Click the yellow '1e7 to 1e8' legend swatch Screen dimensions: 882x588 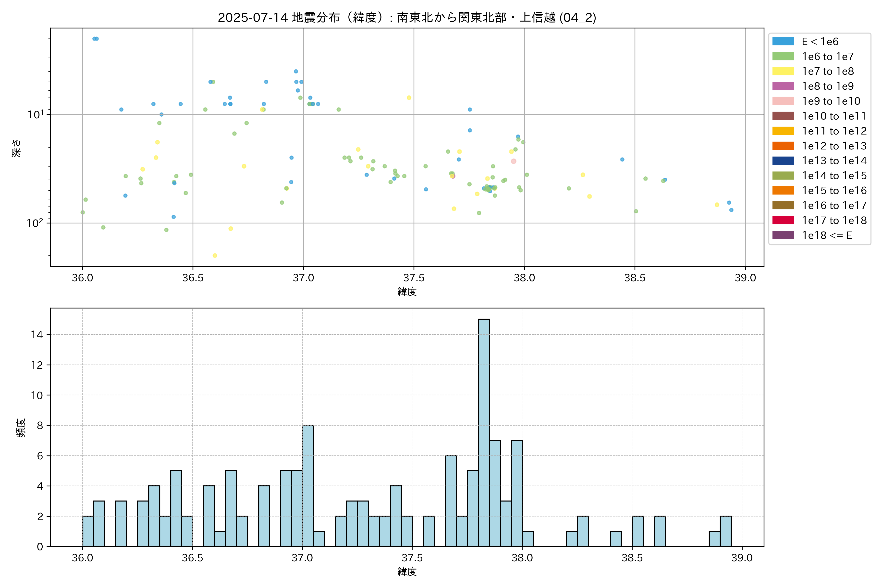tap(783, 71)
